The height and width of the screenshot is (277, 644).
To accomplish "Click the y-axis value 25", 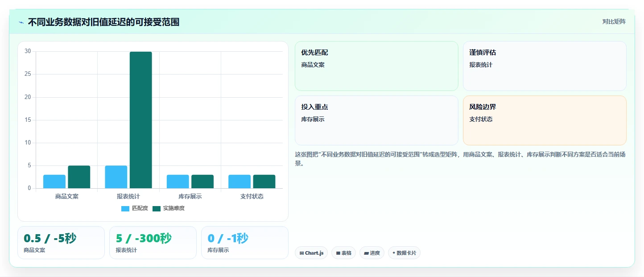I will pos(28,74).
